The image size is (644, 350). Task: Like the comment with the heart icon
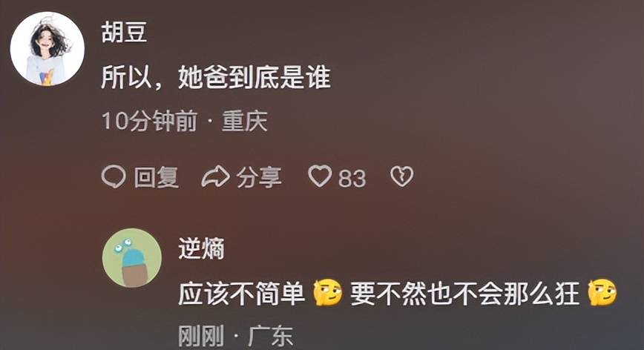coord(320,176)
